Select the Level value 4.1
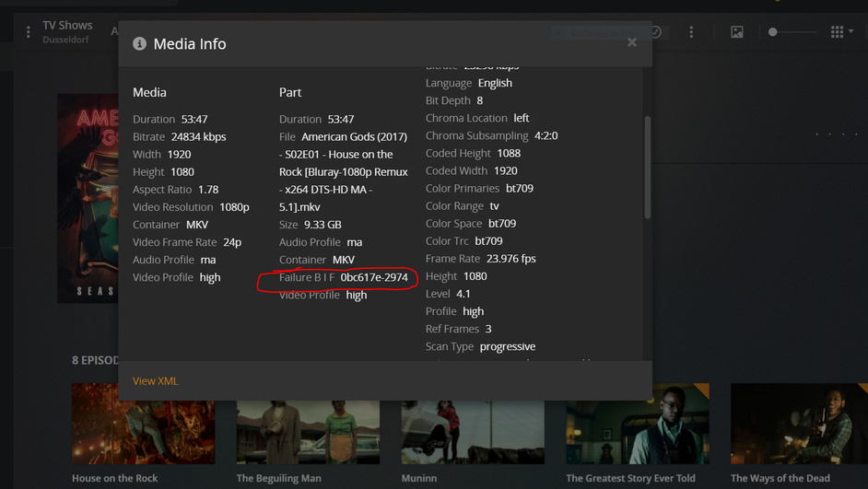 [463, 294]
